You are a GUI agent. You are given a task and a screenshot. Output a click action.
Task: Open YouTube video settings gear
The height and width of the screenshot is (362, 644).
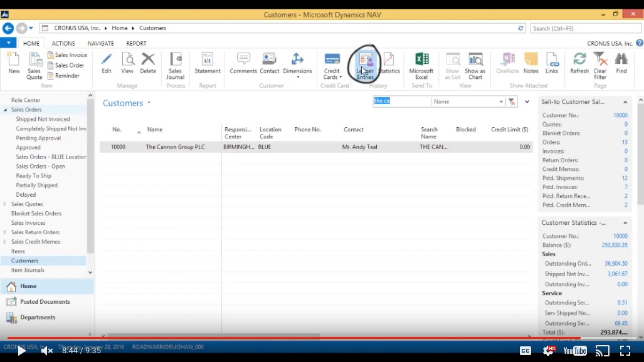[x=548, y=351]
